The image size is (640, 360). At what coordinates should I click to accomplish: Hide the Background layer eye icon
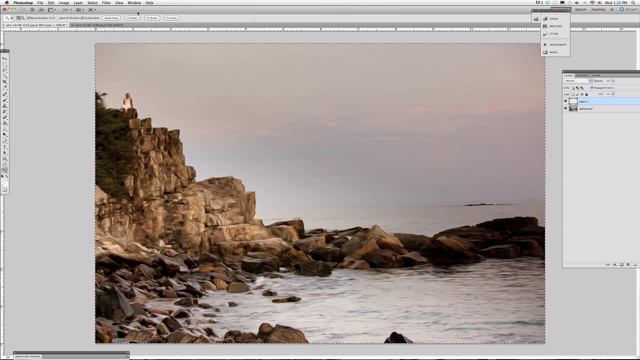[x=565, y=108]
